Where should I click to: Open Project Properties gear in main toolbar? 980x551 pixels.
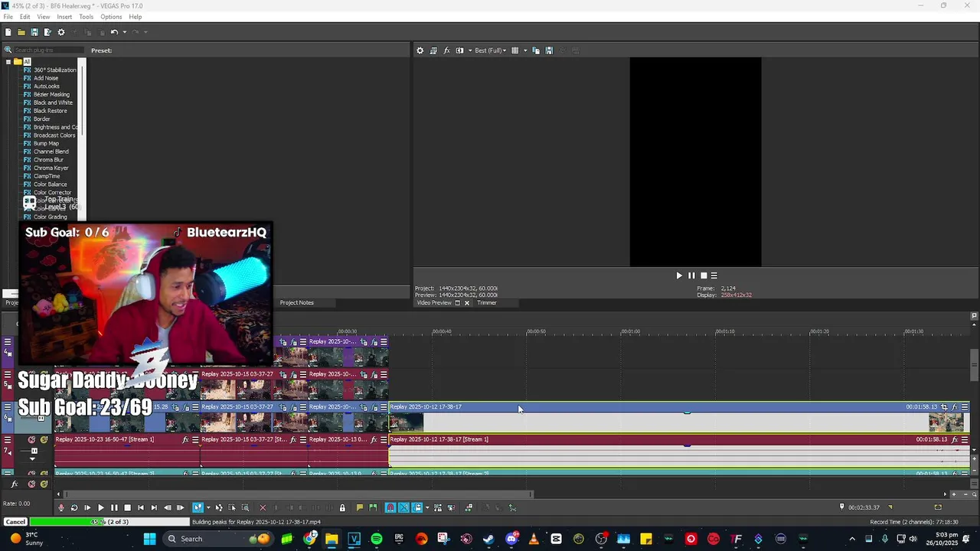click(61, 32)
